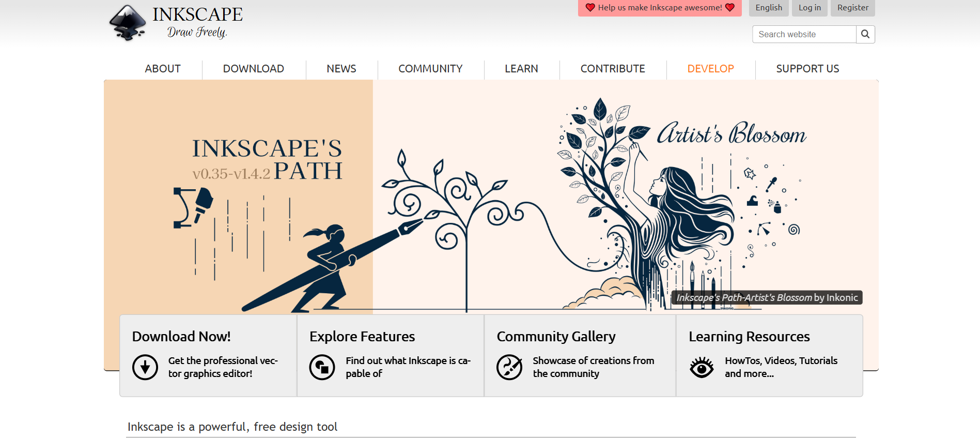980x438 pixels.
Task: Open the ABOUT menu
Action: 163,69
